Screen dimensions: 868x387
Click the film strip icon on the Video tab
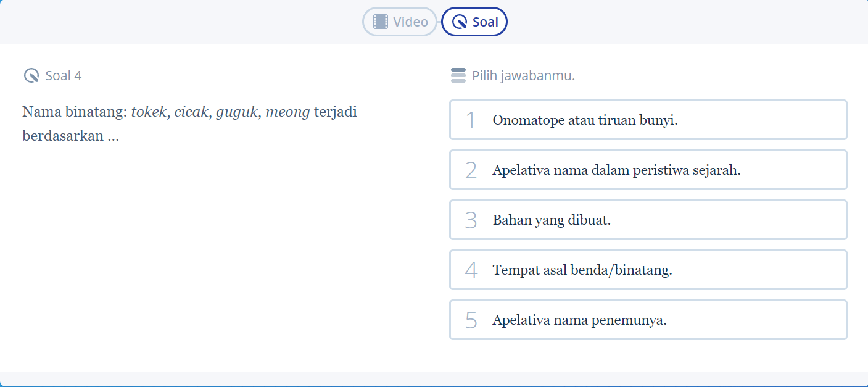point(380,21)
